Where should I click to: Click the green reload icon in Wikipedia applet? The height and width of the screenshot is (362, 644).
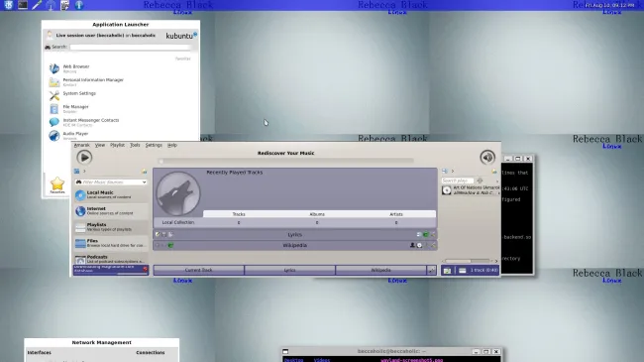[170, 245]
